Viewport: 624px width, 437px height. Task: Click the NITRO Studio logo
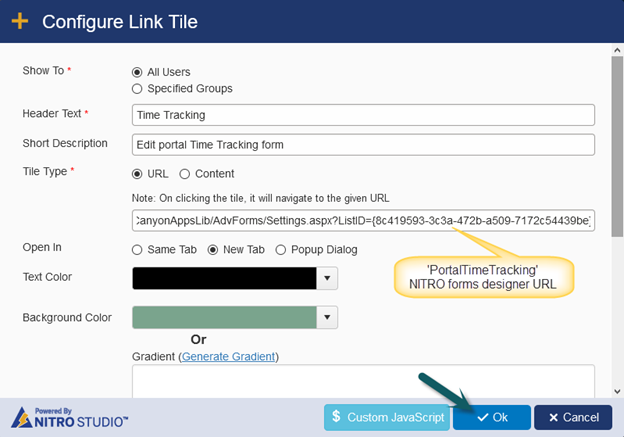[x=69, y=417]
